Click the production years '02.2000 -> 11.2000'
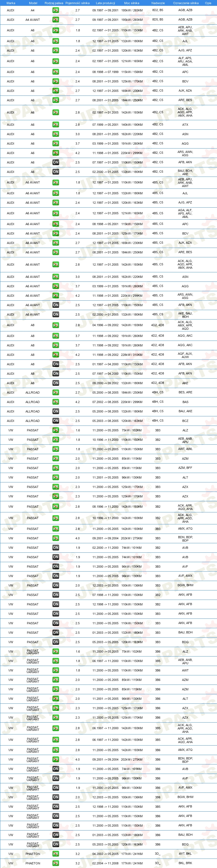The image size is (217, 868). click(x=105, y=548)
